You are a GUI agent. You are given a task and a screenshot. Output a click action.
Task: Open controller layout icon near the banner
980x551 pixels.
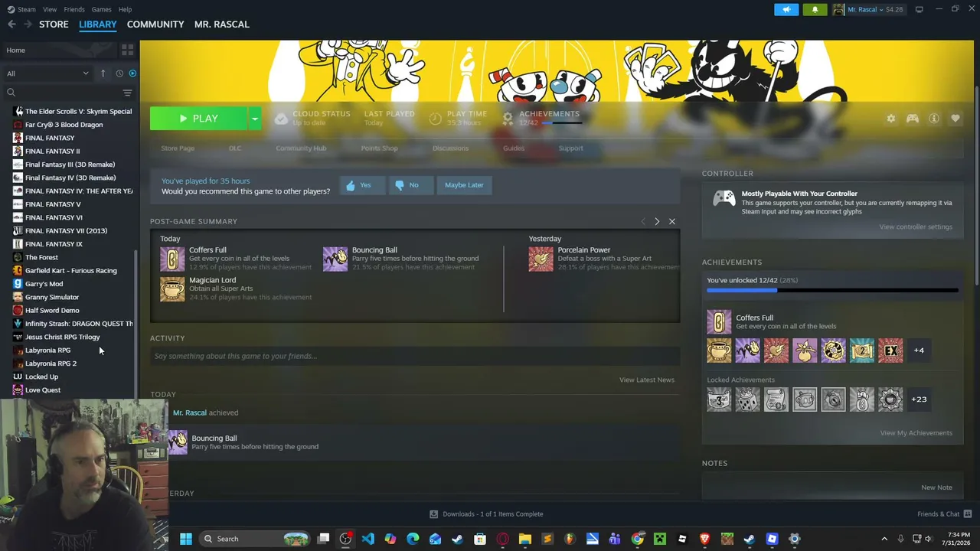[x=913, y=119]
